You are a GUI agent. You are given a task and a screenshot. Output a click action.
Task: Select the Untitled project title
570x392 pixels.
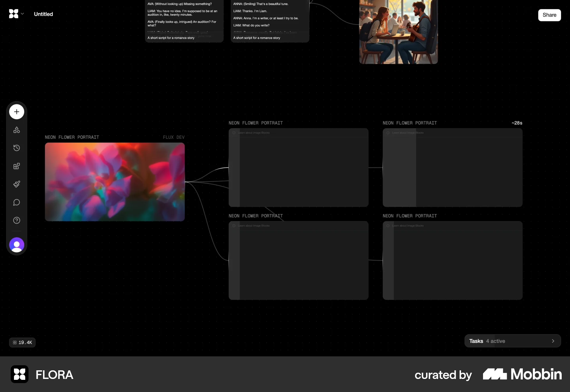(43, 14)
